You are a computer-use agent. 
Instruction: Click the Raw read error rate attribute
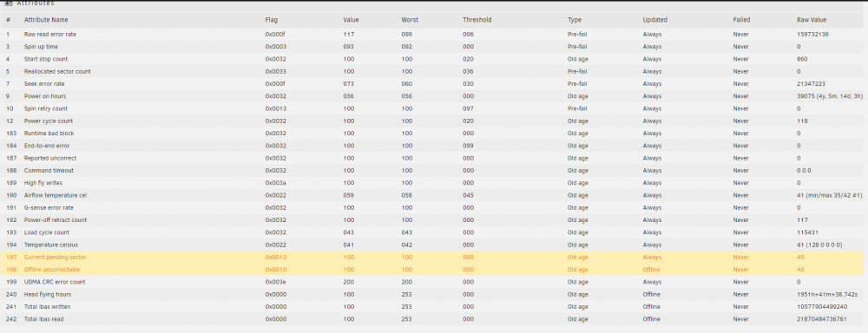pyautogui.click(x=49, y=35)
